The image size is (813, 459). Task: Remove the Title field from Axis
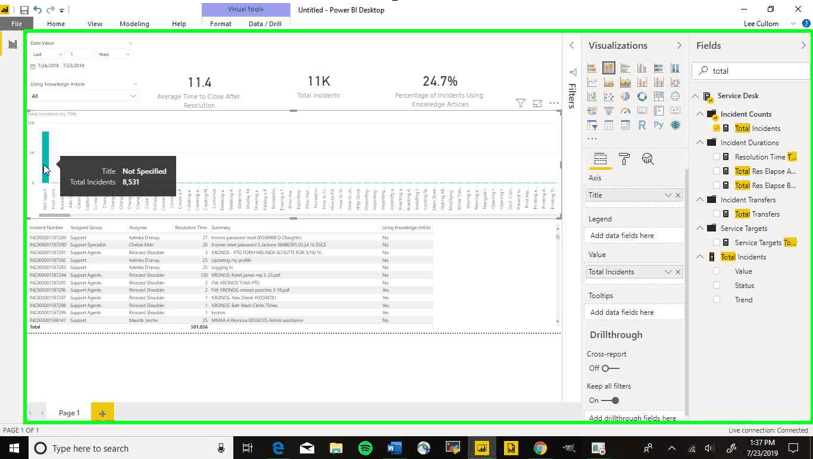(x=678, y=195)
